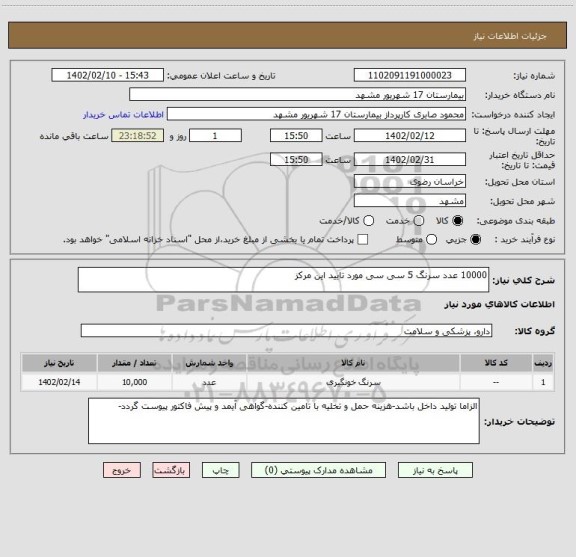The width and height of the screenshot is (576, 557).
Task: Click the buyer name field بیمارستان 17 شهریور مشهد
Action: click(298, 95)
